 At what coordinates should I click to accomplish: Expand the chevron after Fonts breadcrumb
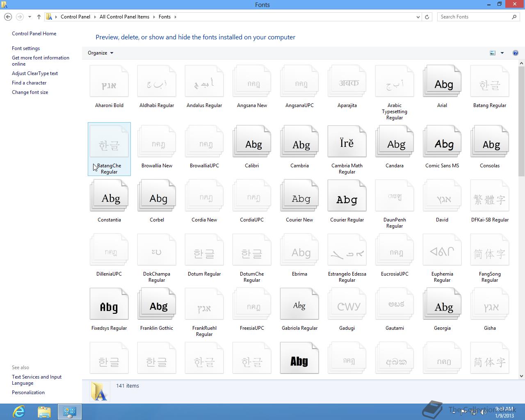point(175,17)
